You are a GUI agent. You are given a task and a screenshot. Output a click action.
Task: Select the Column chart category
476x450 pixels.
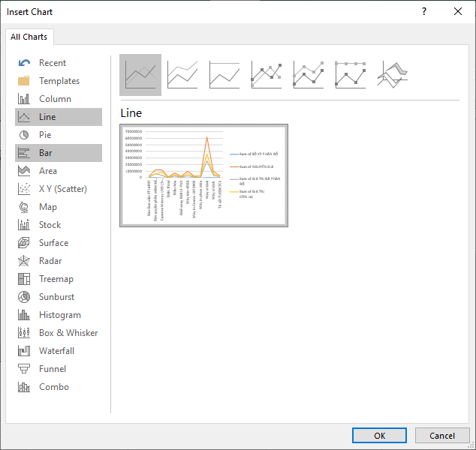(x=59, y=99)
